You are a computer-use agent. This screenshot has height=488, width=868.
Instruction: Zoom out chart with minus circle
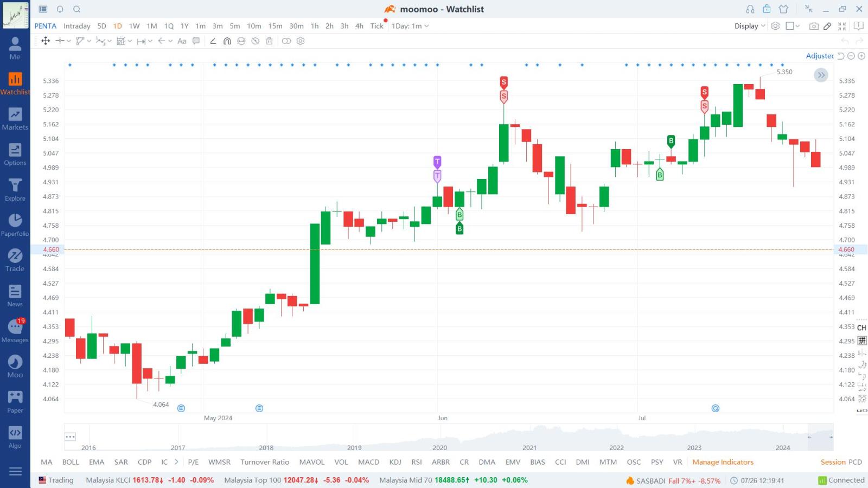pyautogui.click(x=851, y=56)
